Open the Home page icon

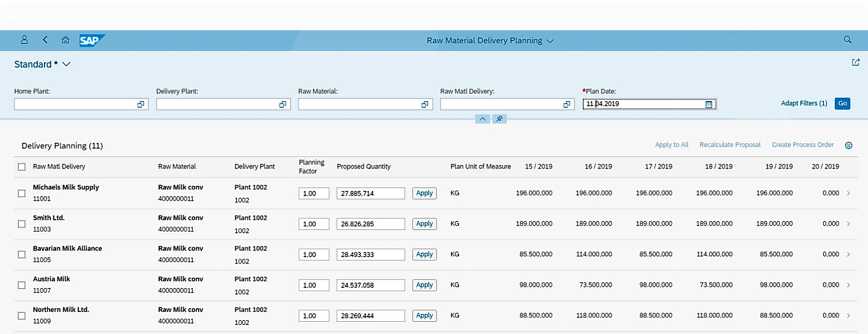tap(65, 40)
